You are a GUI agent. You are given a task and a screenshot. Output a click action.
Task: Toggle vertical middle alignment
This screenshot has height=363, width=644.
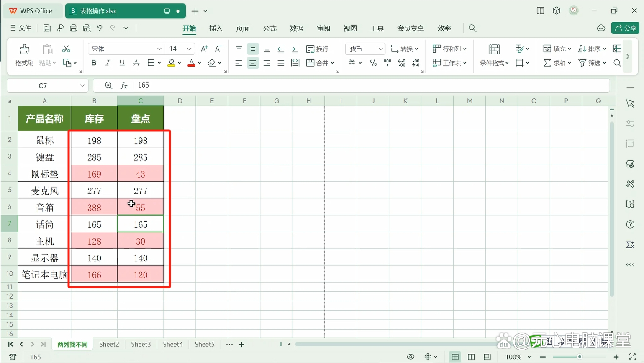253,49
